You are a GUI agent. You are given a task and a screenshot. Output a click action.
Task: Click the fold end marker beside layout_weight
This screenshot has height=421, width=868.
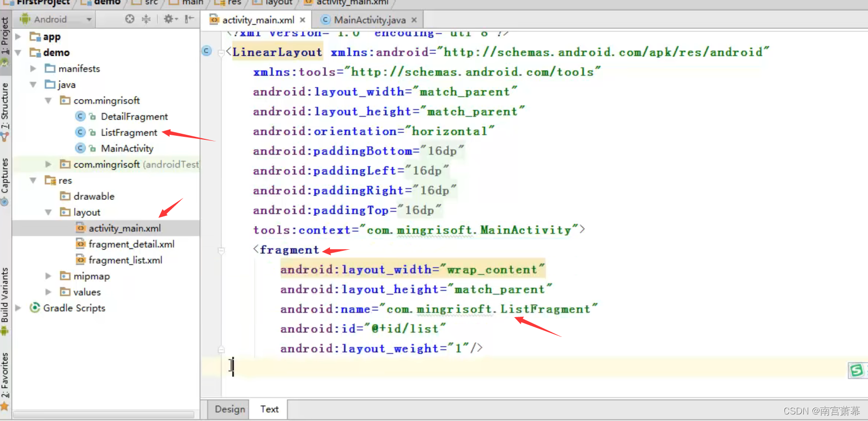[x=221, y=349]
